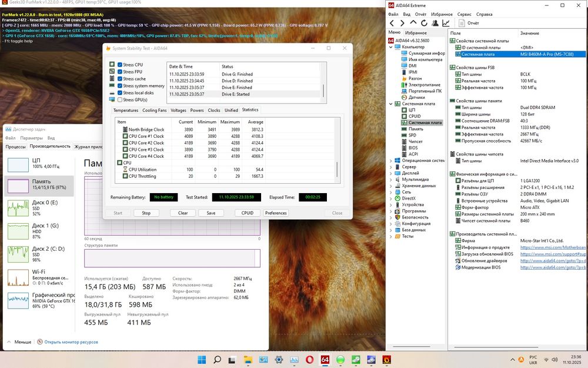Expand Сервер tree node

(x=391, y=167)
